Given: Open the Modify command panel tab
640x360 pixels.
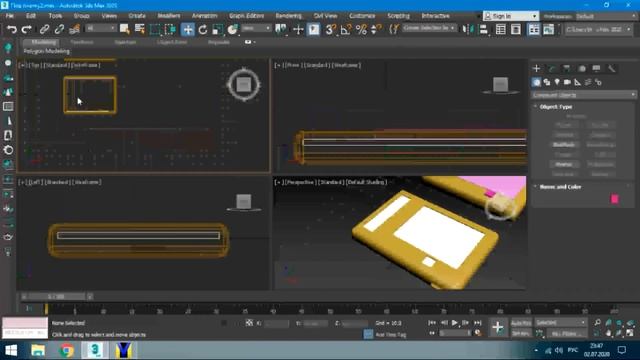Looking at the screenshot, I should pos(552,69).
